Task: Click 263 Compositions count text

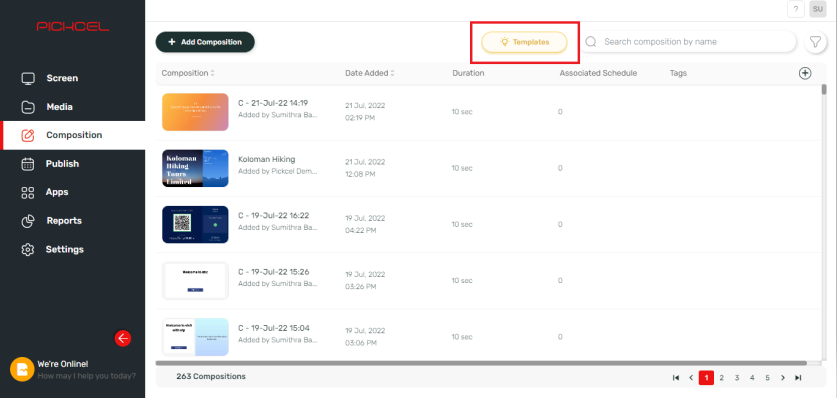Action: tap(211, 377)
